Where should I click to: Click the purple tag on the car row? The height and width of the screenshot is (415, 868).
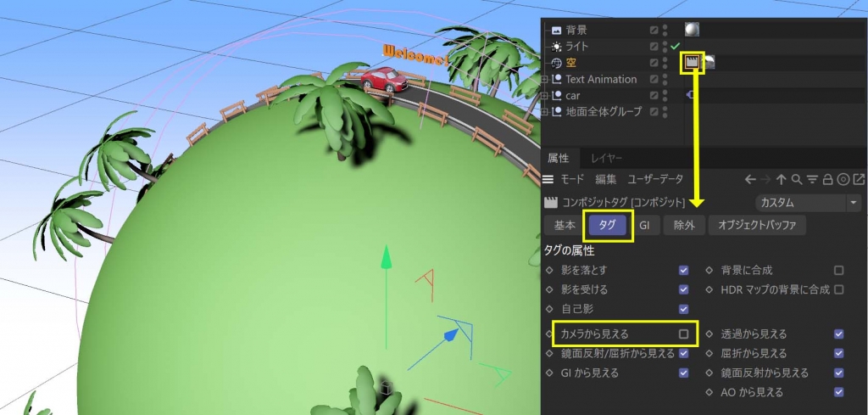coord(689,95)
